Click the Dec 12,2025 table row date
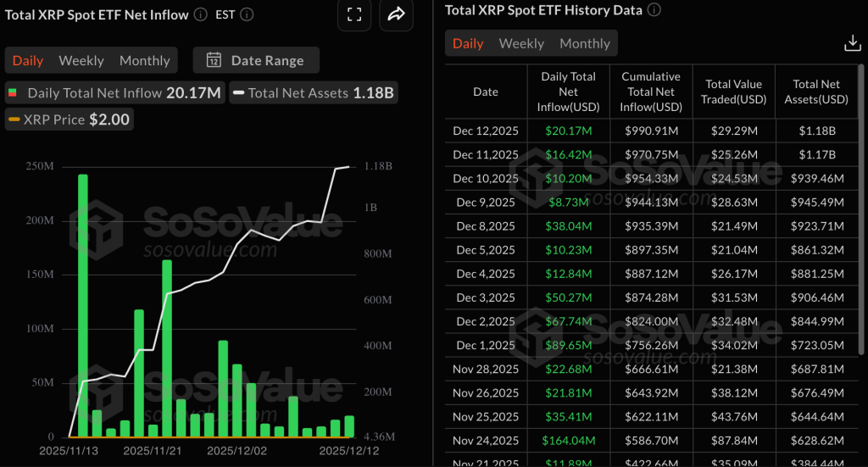 [x=485, y=131]
